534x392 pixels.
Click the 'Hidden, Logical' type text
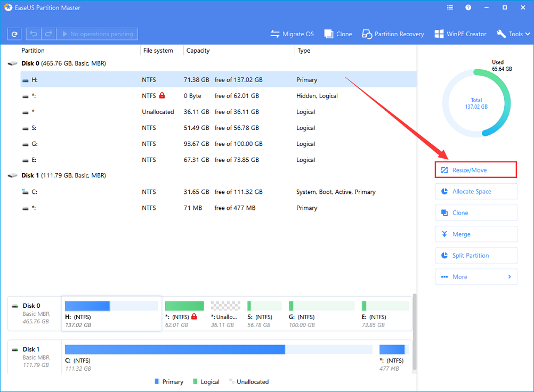pos(317,96)
